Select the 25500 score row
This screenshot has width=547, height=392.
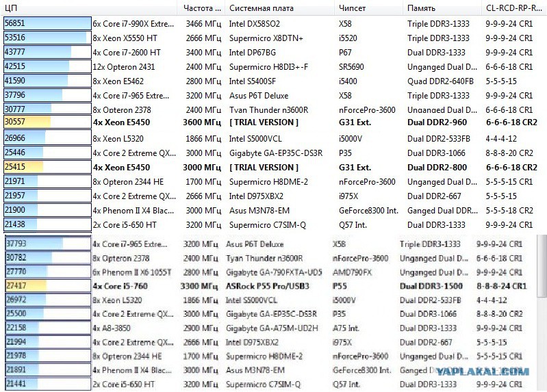264,314
